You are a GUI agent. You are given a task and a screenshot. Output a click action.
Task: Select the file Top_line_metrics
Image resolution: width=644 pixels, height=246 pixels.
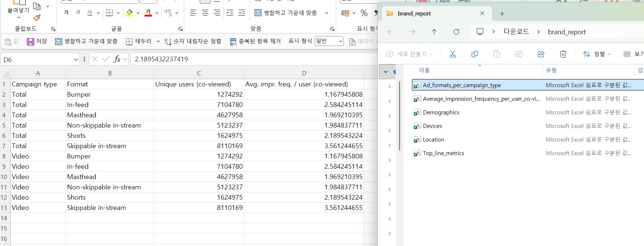click(443, 153)
